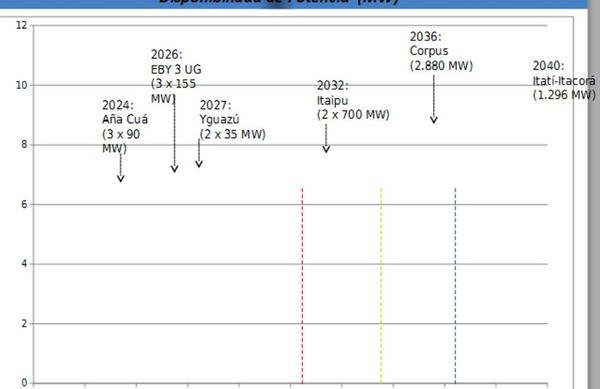
Task: Select the y-axis value 6
Action: pos(24,204)
